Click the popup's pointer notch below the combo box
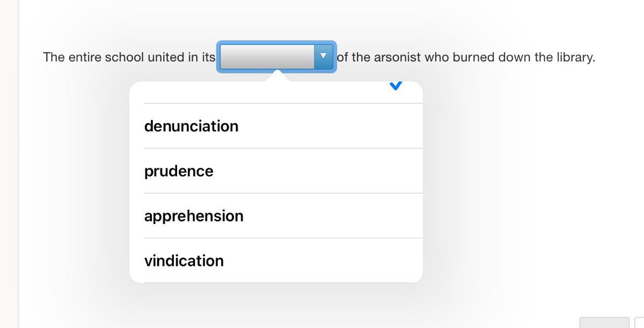The width and height of the screenshot is (644, 328). point(277,76)
